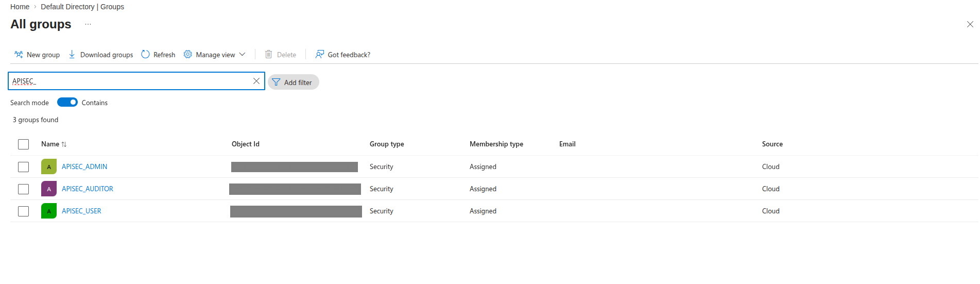The width and height of the screenshot is (980, 284).
Task: Click Security in the APISEC_ADMIN row
Action: tap(382, 166)
